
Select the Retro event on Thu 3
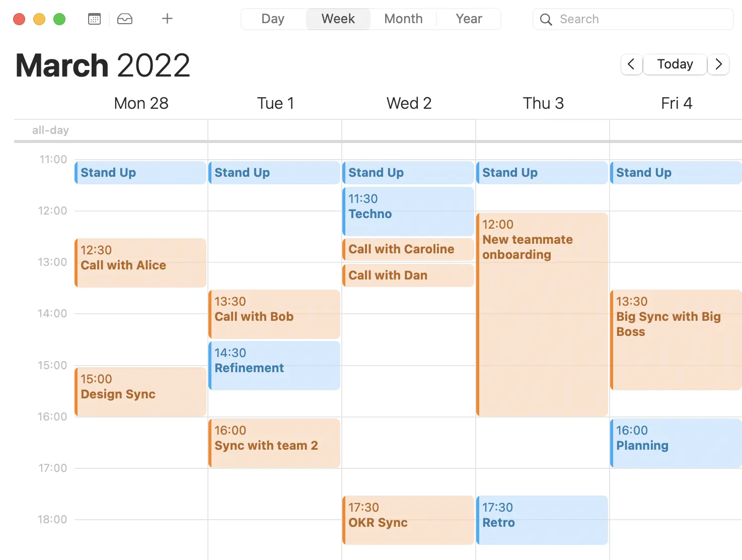(x=542, y=520)
